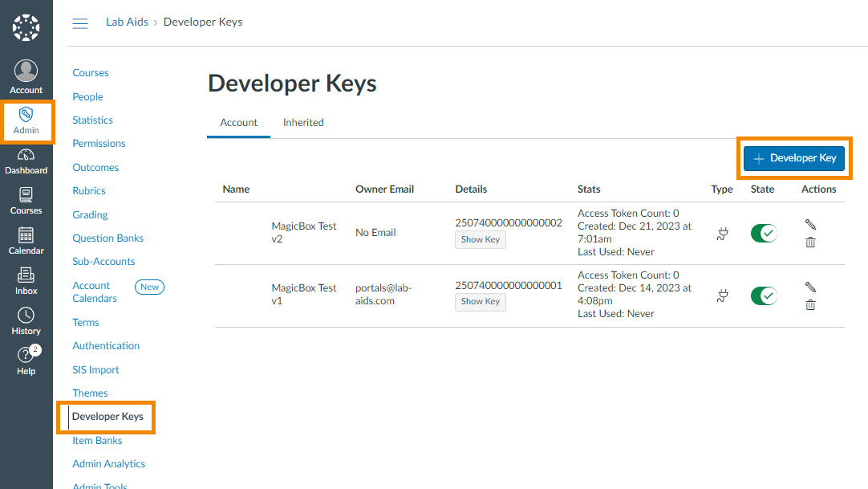This screenshot has height=489, width=868.
Task: Go to Dashboard via speedometer icon
Action: pyautogui.click(x=26, y=156)
